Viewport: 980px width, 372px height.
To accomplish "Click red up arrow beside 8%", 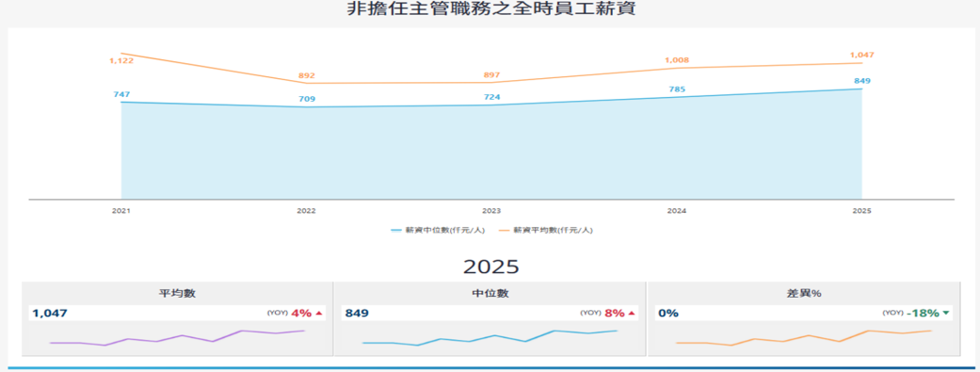I will point(632,314).
